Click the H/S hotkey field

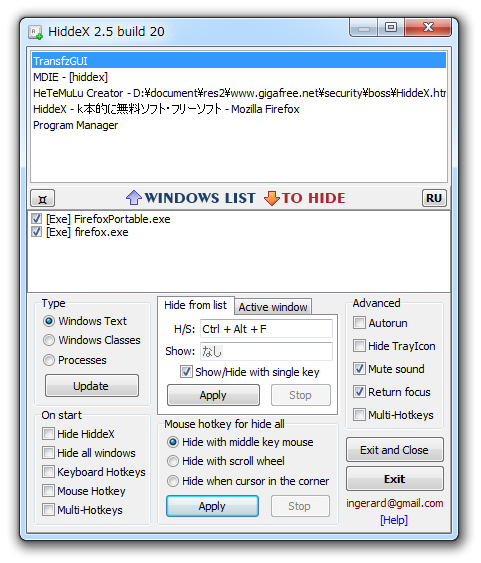(x=266, y=329)
